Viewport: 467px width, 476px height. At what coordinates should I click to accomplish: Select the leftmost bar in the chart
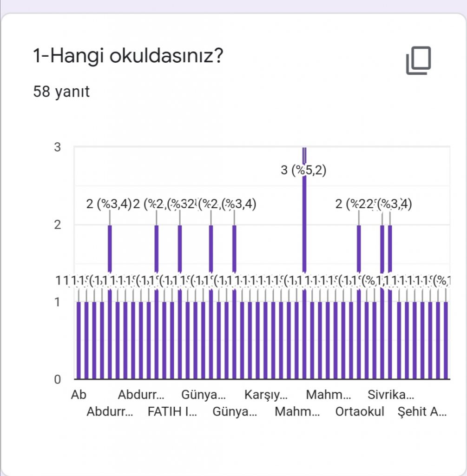pos(79,340)
